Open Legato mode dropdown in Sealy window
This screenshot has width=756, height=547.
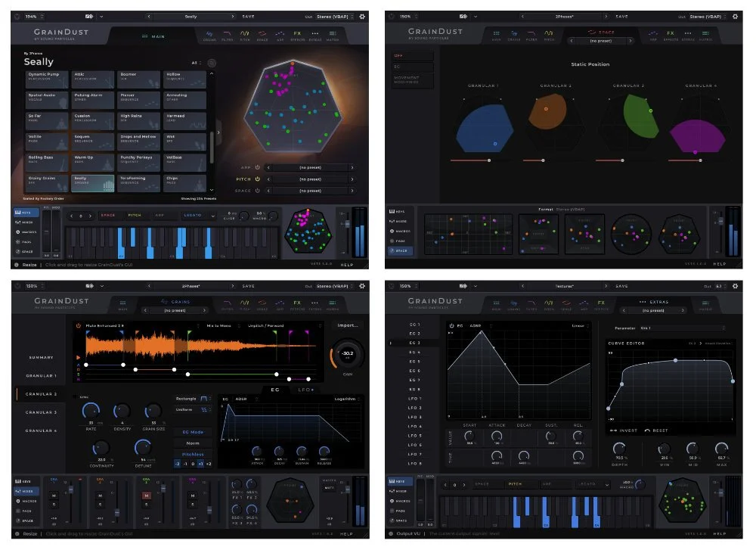point(199,216)
